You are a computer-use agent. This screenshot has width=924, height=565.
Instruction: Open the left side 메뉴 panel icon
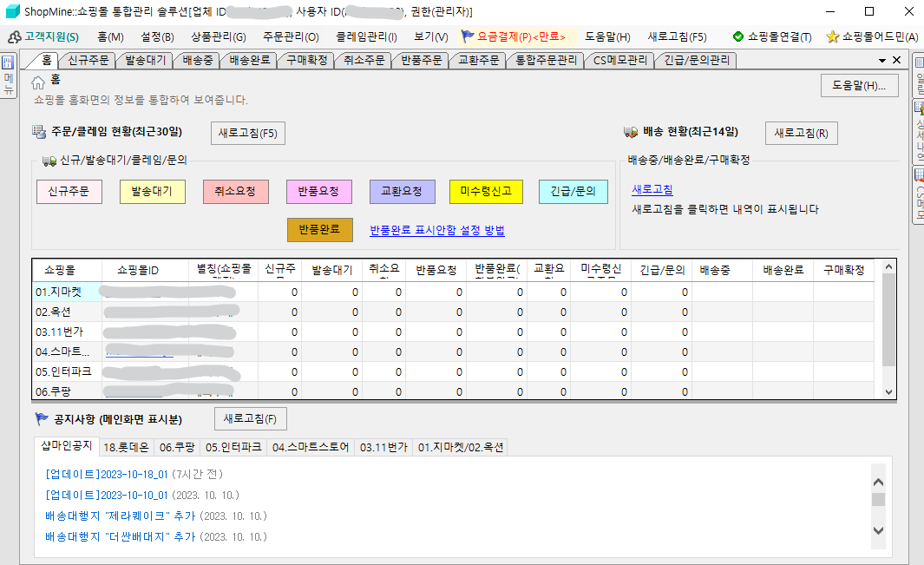point(8,76)
